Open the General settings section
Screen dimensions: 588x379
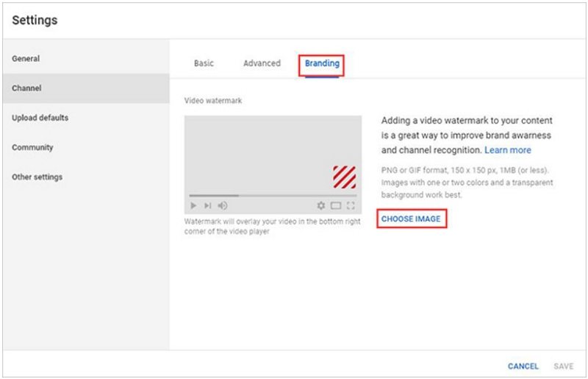click(x=26, y=59)
